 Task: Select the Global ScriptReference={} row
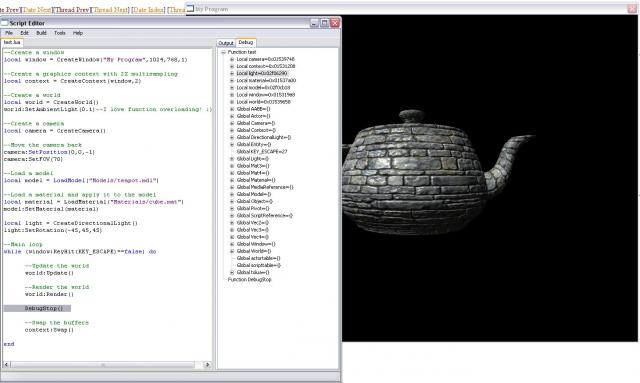(264, 216)
